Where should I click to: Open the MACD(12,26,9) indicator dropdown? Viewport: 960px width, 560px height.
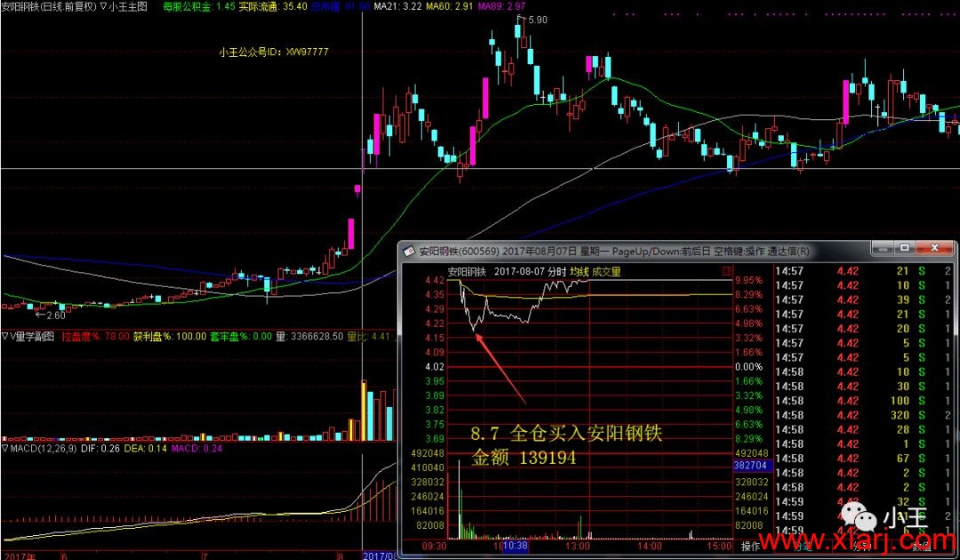pos(5,449)
